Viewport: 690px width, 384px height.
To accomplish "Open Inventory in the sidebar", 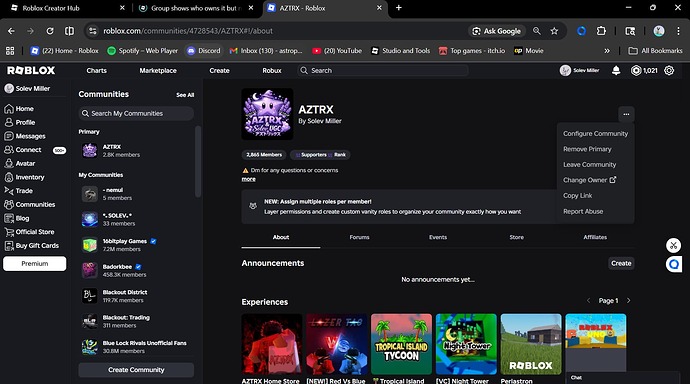I will pos(24,177).
